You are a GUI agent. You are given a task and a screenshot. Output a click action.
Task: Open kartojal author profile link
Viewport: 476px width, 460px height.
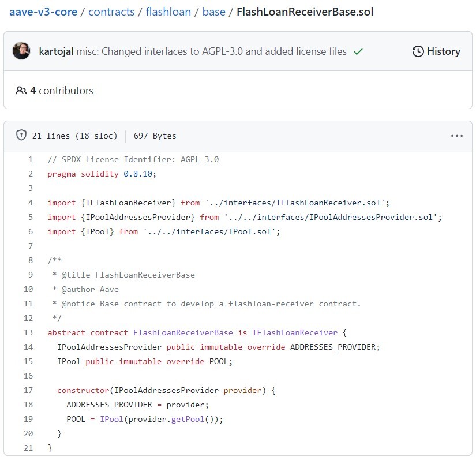pyautogui.click(x=57, y=51)
